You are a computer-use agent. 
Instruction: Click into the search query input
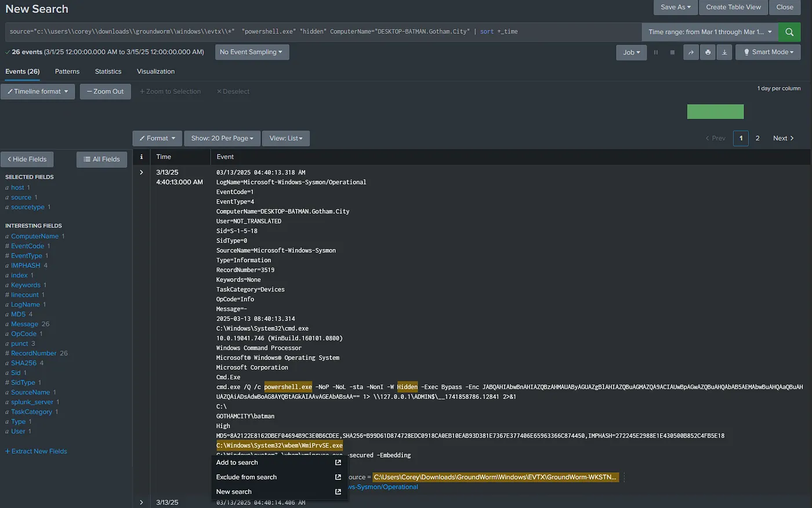324,32
